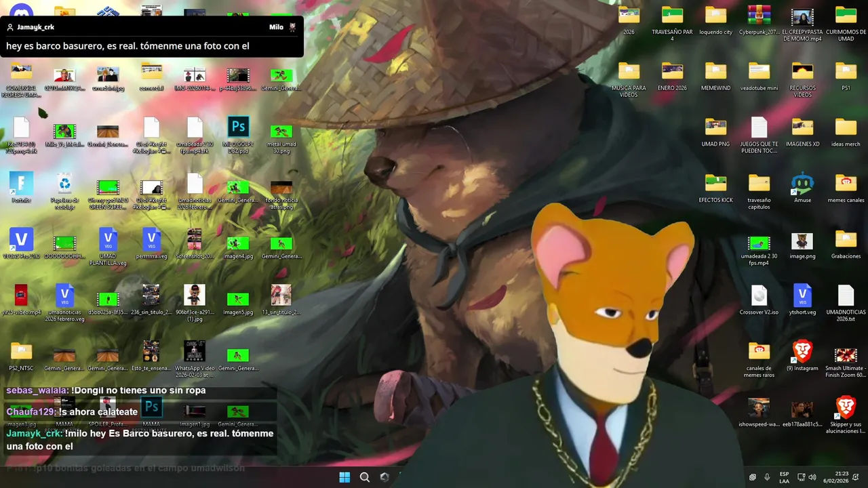
Task: Click the Jamayk_crk username in overlay
Action: point(35,27)
